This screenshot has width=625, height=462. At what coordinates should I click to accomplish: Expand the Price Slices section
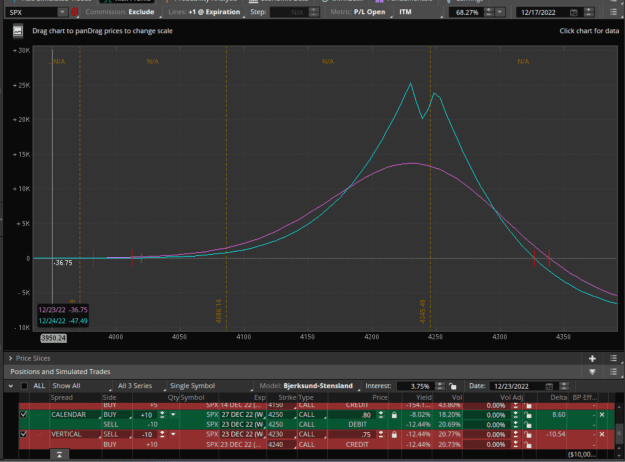pyautogui.click(x=10, y=358)
